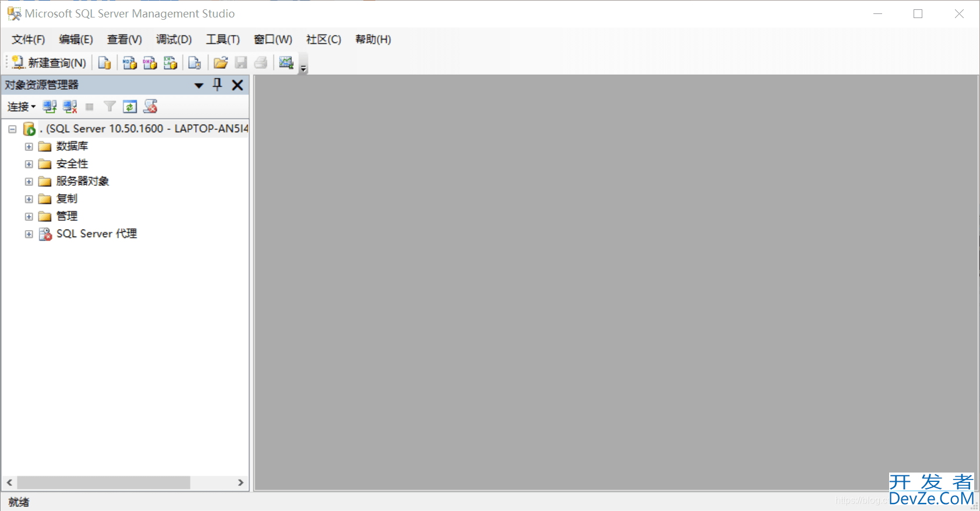The width and height of the screenshot is (980, 511).
Task: Select the SQL Server 代理 tree item
Action: point(97,234)
